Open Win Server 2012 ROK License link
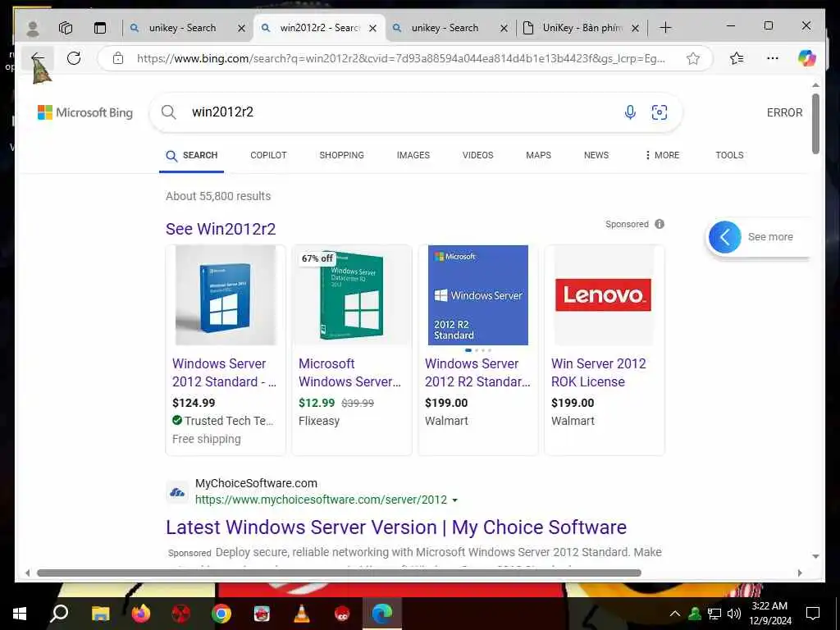840x630 pixels. pos(598,372)
